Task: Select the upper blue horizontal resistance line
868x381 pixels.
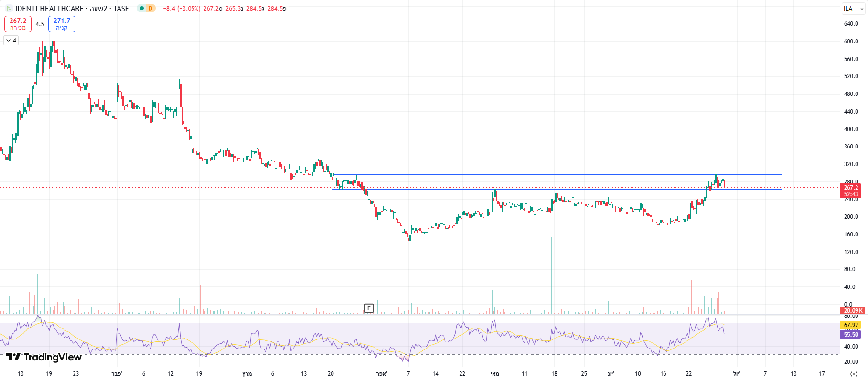Action: pos(557,175)
